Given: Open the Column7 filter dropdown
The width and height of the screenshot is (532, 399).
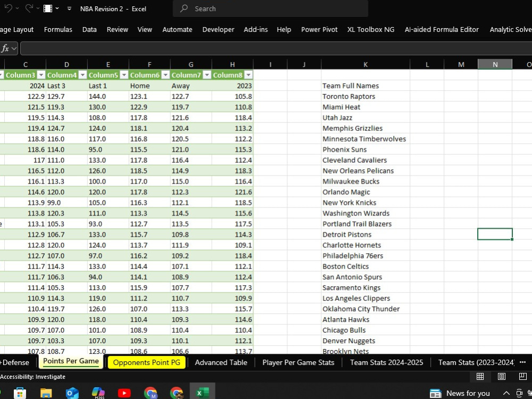Looking at the screenshot, I should 207,75.
